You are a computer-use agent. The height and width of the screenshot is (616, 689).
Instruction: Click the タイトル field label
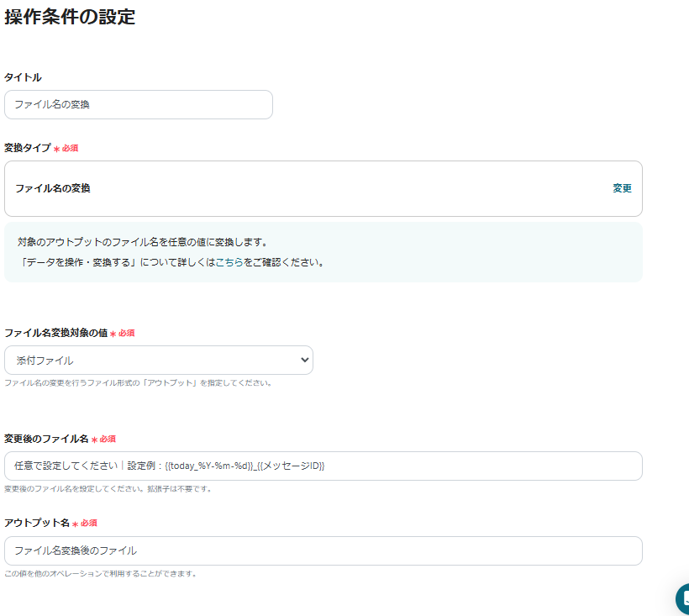24,77
